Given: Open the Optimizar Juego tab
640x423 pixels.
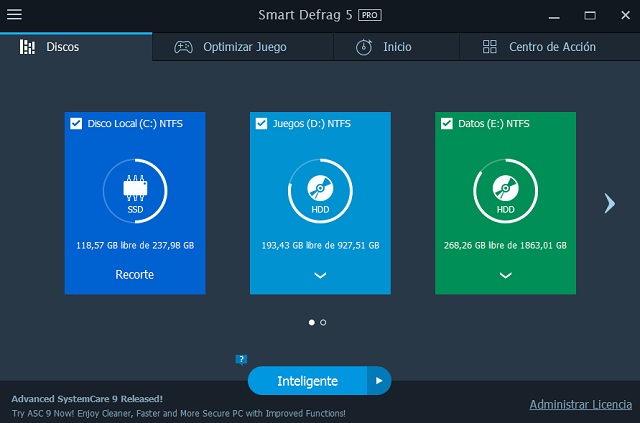Looking at the screenshot, I should click(243, 47).
